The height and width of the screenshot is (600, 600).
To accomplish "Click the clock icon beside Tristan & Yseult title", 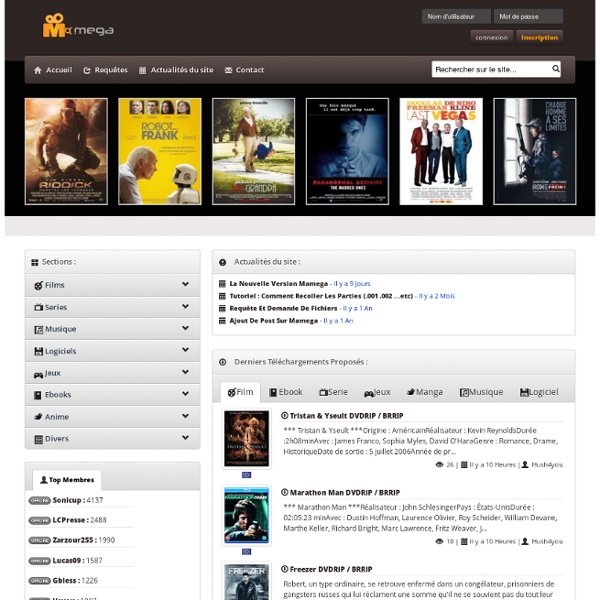I will (284, 416).
